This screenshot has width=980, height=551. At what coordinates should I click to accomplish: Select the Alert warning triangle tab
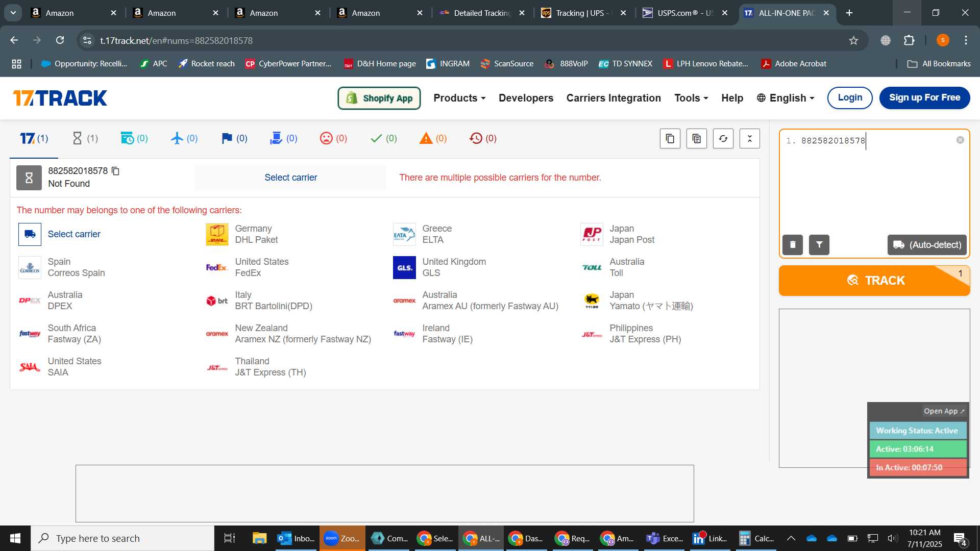tap(433, 138)
